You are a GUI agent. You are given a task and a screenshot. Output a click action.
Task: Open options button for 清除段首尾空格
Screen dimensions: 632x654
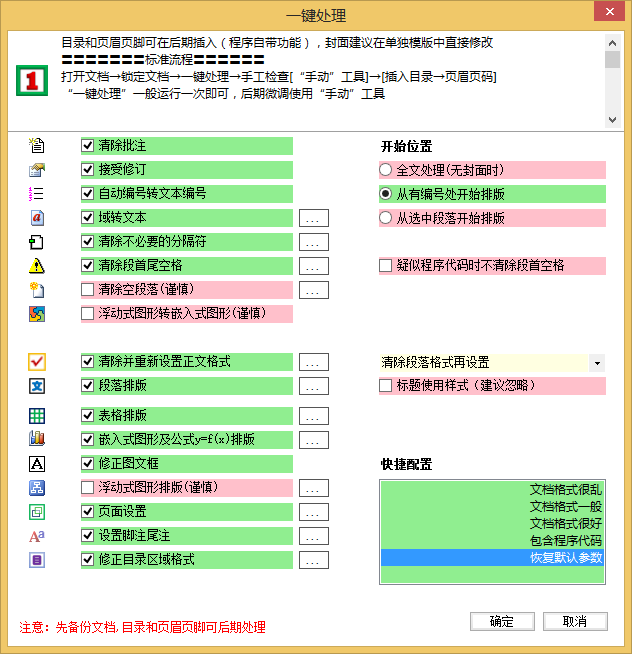pos(314,266)
